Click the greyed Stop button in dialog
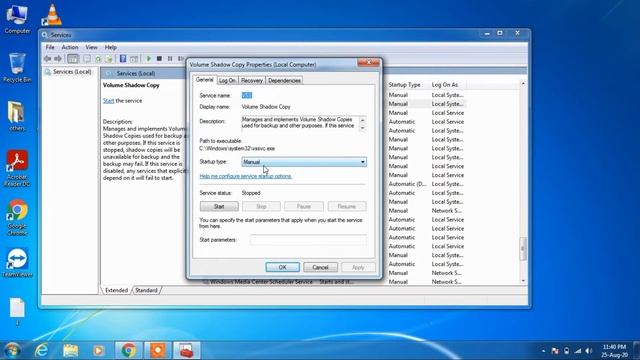640x360 pixels. tap(261, 207)
